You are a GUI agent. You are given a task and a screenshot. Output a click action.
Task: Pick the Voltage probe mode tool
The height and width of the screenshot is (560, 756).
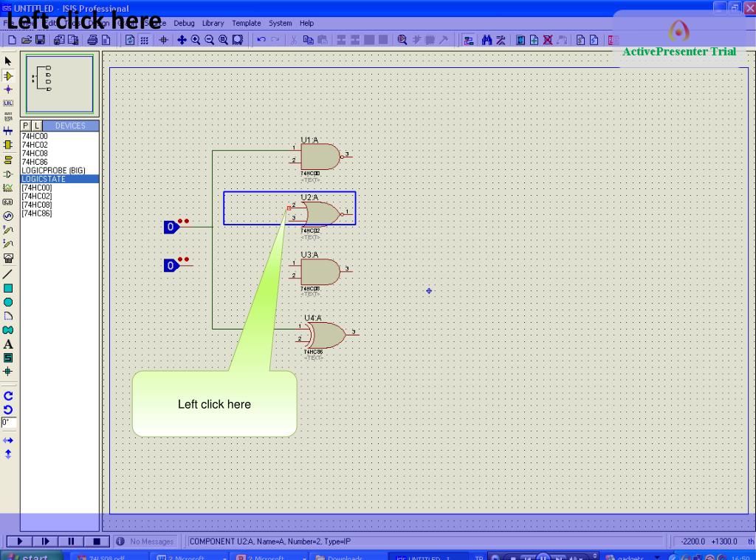pyautogui.click(x=7, y=230)
